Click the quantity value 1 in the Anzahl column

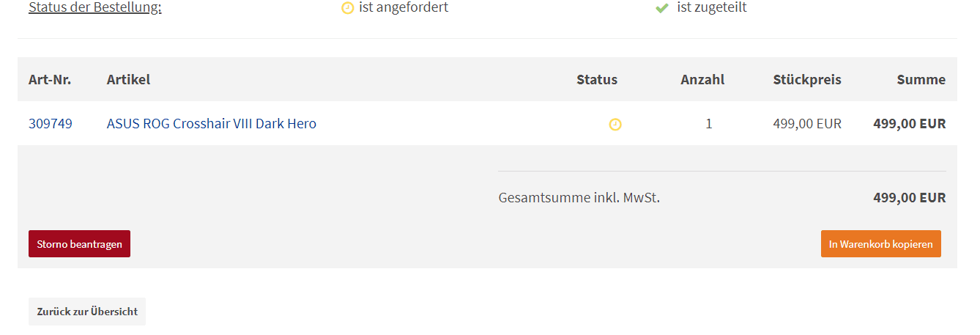tap(709, 124)
